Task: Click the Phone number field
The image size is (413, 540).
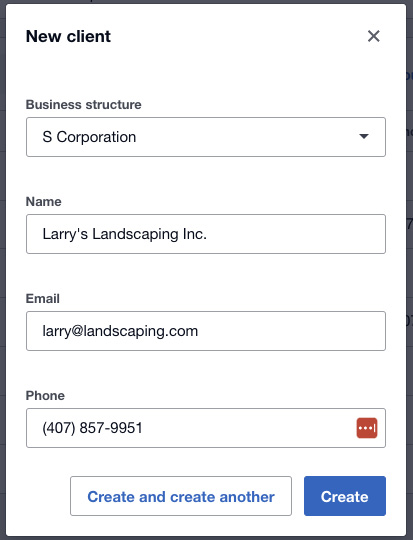Action: [206, 428]
